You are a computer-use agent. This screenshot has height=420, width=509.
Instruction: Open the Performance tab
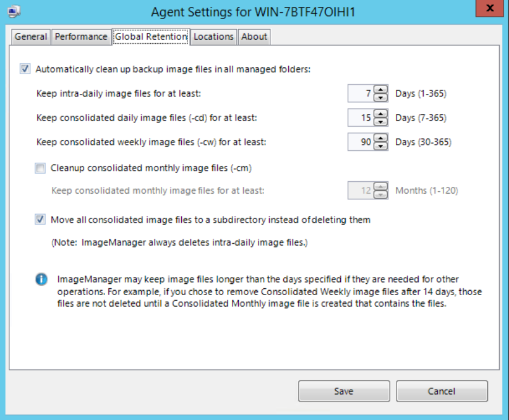click(81, 36)
